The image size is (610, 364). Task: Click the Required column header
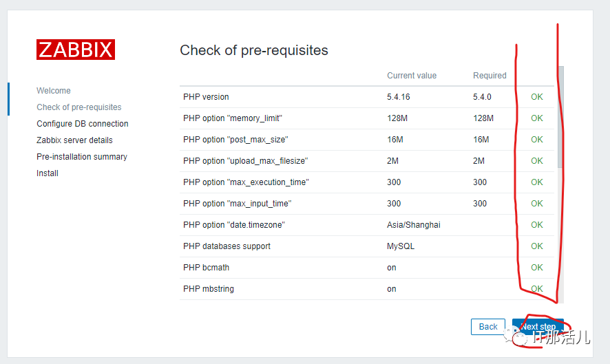coord(490,76)
